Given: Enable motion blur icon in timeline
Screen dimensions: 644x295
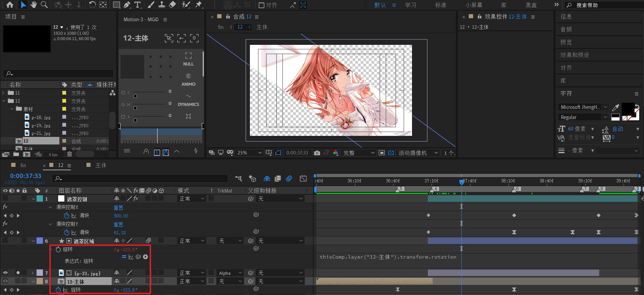Looking at the screenshot, I should 289,178.
